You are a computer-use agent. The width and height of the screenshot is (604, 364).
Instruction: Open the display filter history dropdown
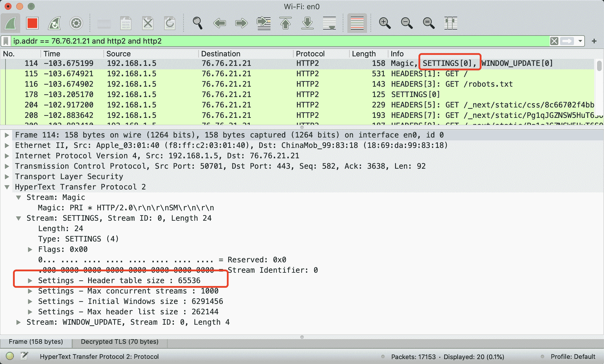pos(580,41)
